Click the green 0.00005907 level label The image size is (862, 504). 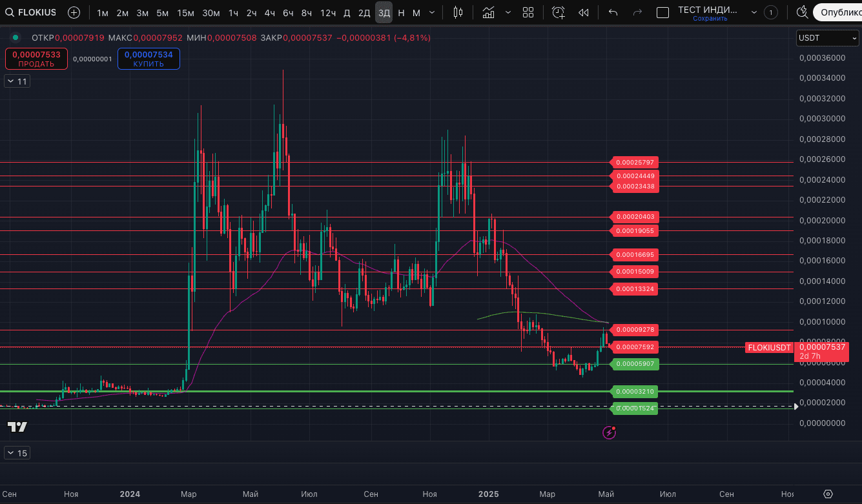pyautogui.click(x=635, y=364)
